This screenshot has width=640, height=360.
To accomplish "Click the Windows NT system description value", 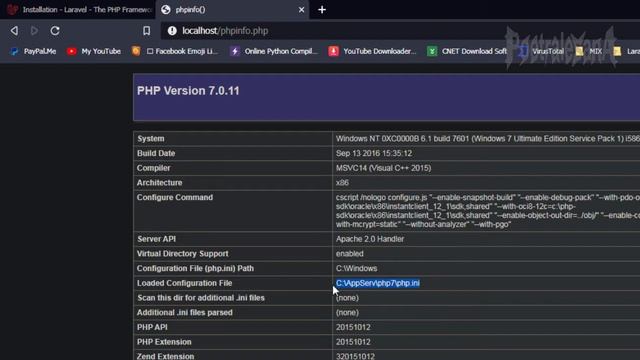I will (x=488, y=138).
